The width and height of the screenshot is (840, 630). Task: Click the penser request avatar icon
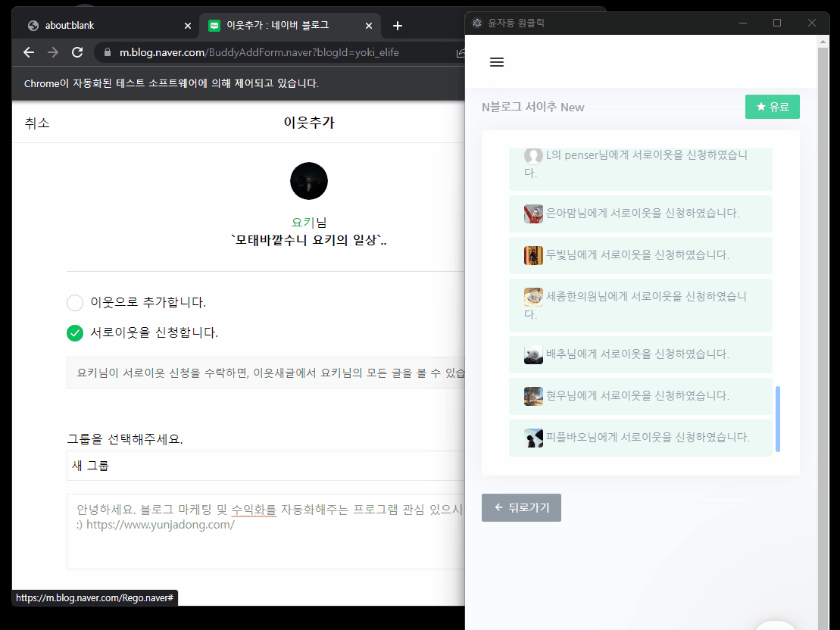[x=533, y=156]
